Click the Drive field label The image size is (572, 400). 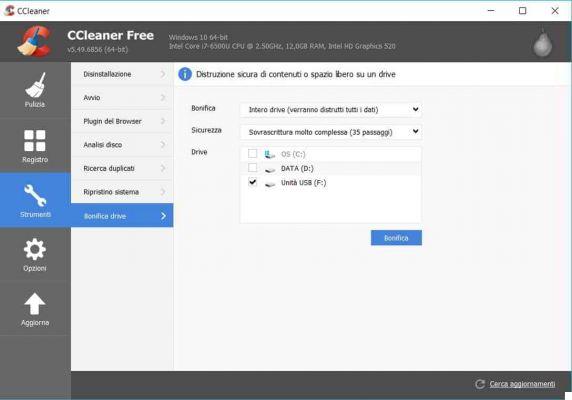199,152
